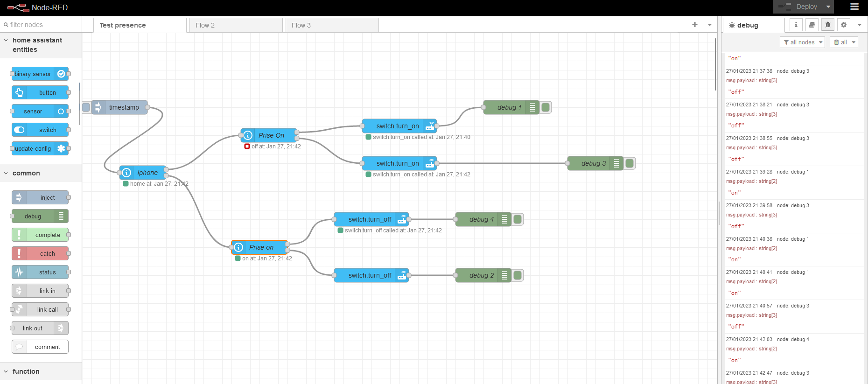Toggle the debug 1 node output

coord(545,107)
